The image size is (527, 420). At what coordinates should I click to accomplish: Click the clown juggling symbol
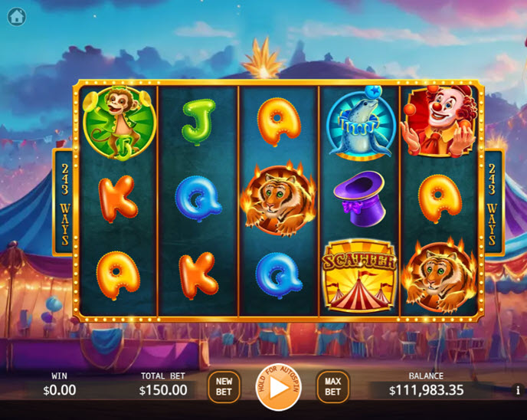tap(441, 121)
